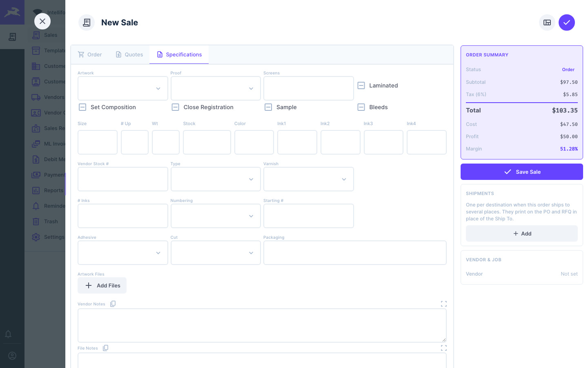Screen dimensions: 588x368
Task: Click the New Sale receipt header icon
Action: pos(87,22)
